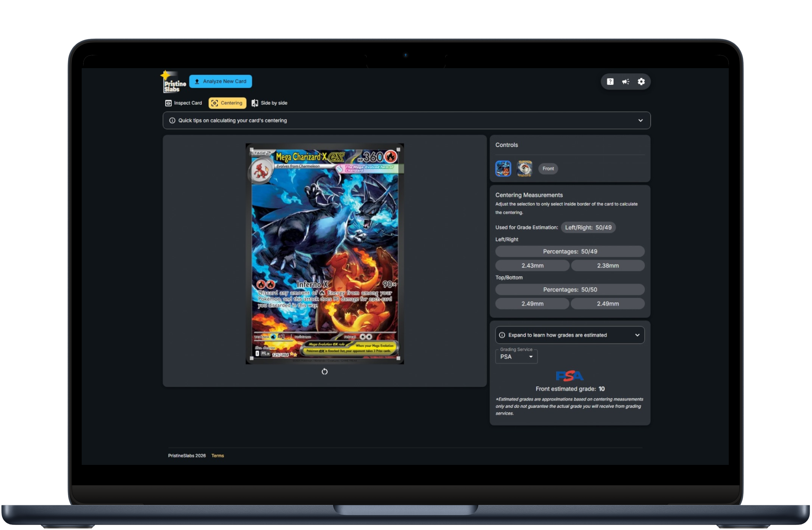Click the Front side label chip
The image size is (812, 530).
pos(548,169)
